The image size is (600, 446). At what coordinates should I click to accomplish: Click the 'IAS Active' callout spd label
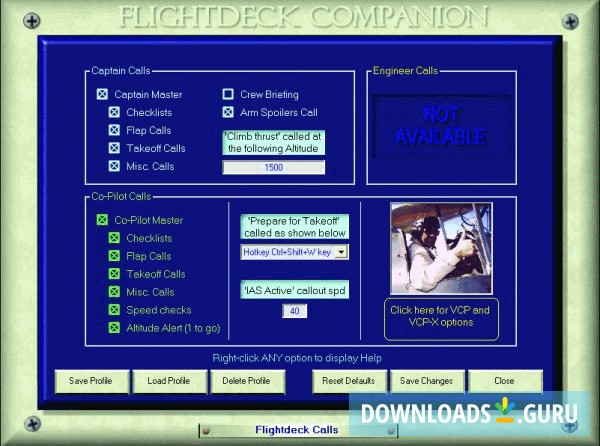tap(294, 290)
